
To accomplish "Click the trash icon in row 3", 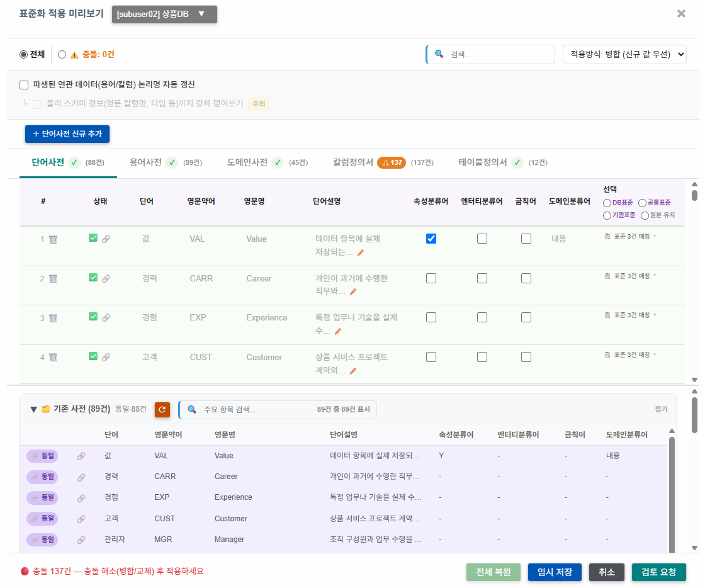I will point(53,319).
